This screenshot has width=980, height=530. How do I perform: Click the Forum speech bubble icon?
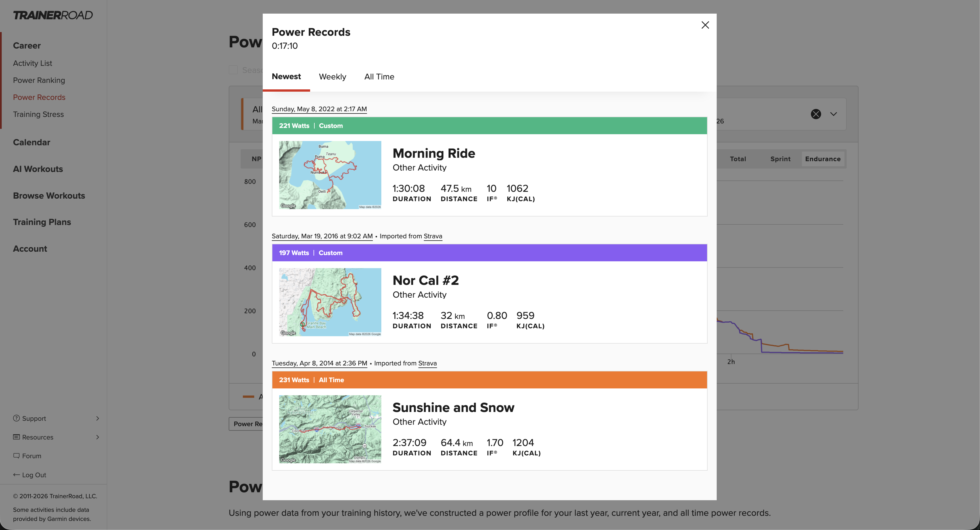coord(16,456)
